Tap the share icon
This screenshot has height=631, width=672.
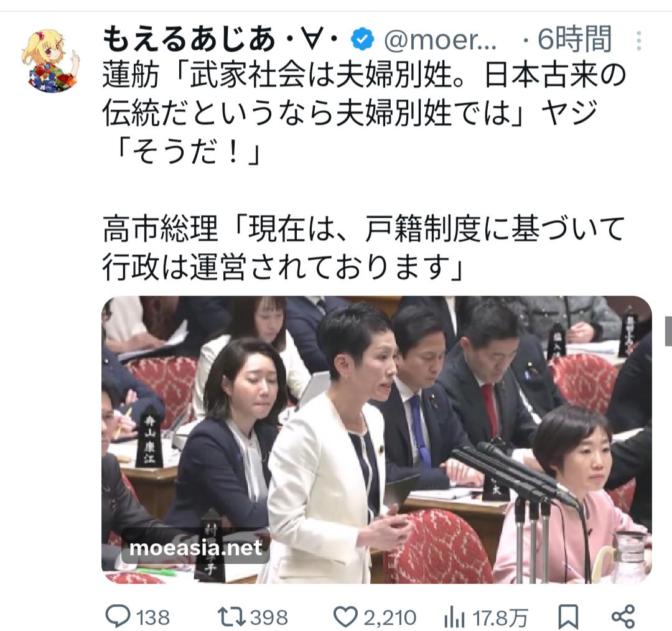(623, 617)
